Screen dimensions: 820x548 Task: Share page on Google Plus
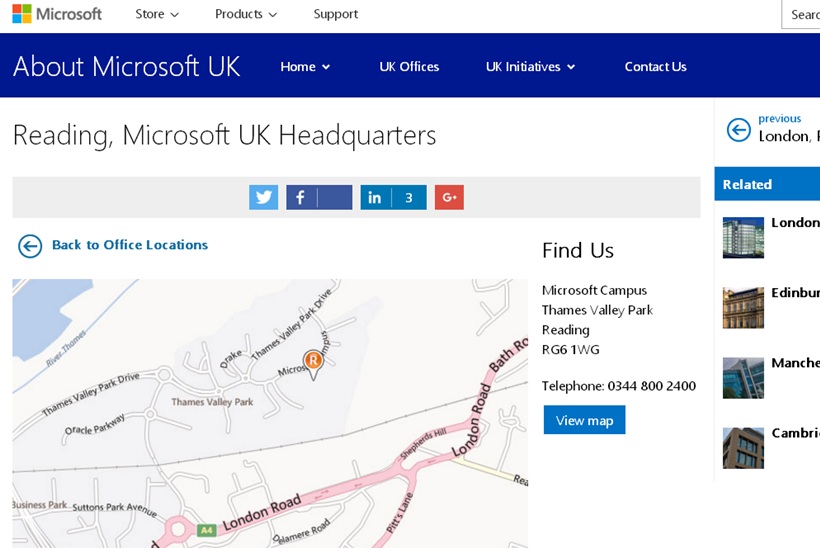[449, 197]
